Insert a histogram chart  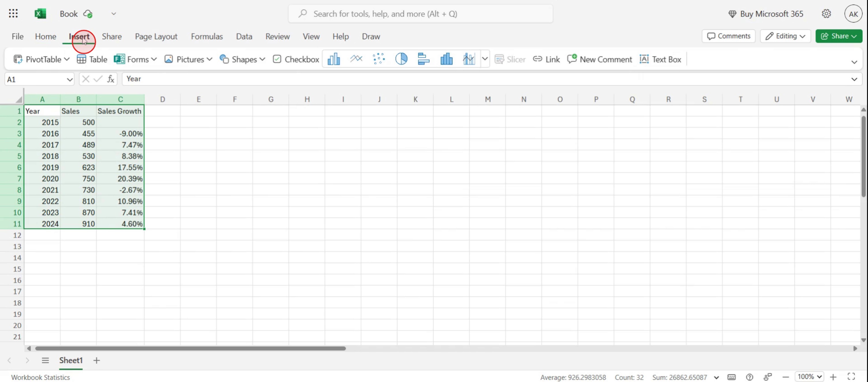click(446, 59)
